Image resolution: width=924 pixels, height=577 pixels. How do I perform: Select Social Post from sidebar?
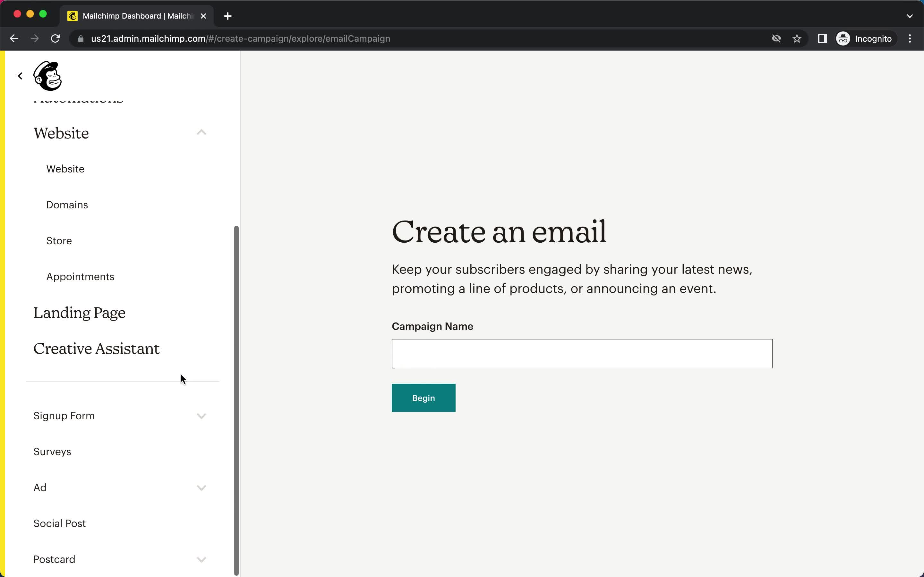pos(59,523)
